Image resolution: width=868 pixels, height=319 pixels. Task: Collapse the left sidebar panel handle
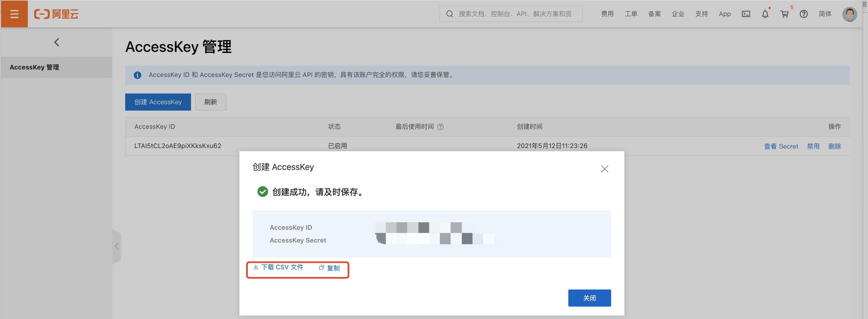(x=117, y=246)
